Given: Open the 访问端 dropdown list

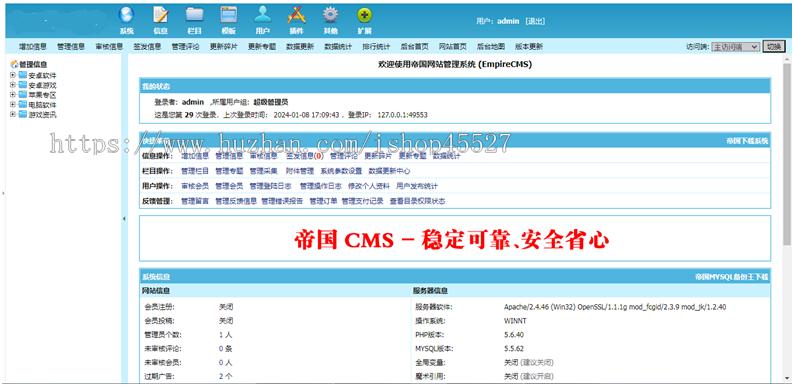Looking at the screenshot, I should coord(735,47).
